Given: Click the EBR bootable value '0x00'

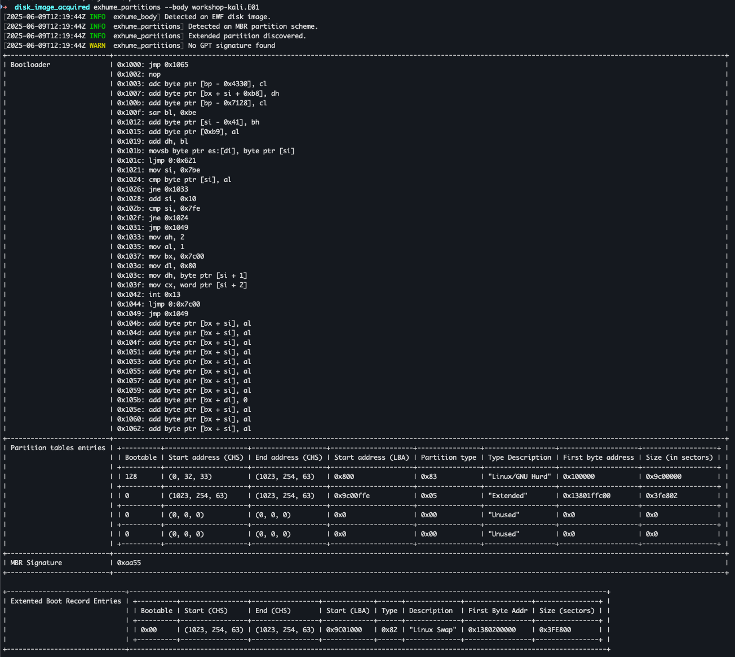Looking at the screenshot, I should [x=149, y=630].
